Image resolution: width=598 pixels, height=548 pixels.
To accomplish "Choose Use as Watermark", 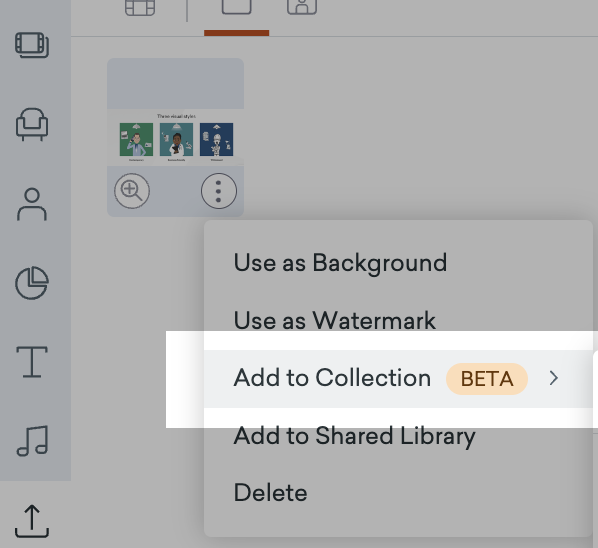I will (x=334, y=320).
